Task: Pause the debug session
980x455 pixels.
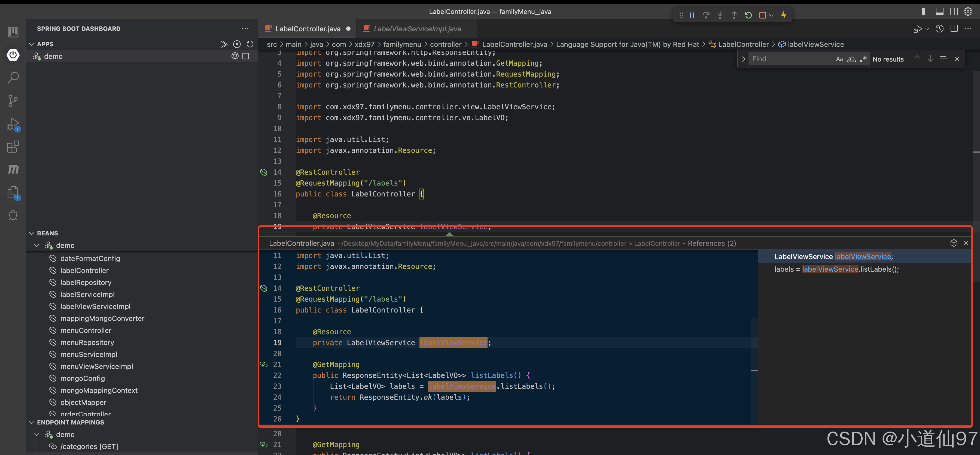Action: 692,15
